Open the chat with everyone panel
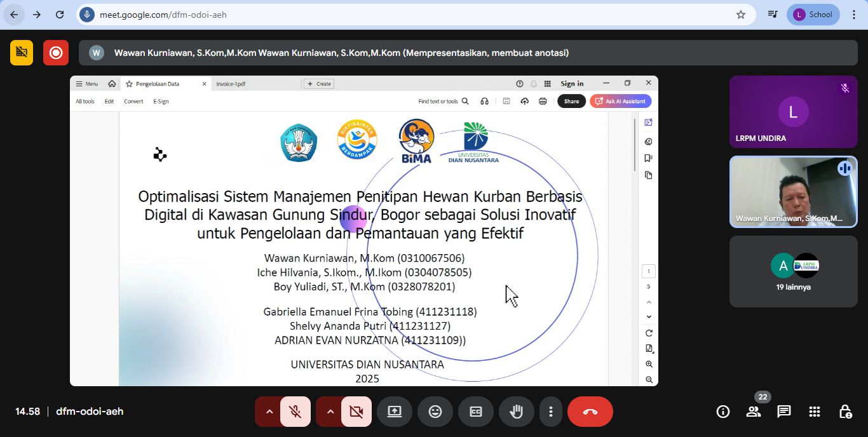Screen dimensions: 868x437 (783, 412)
